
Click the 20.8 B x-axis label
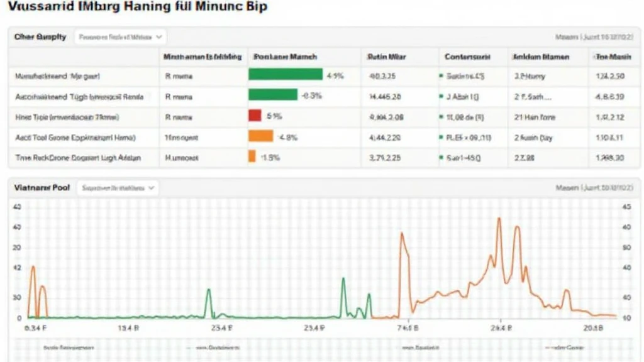(592, 328)
